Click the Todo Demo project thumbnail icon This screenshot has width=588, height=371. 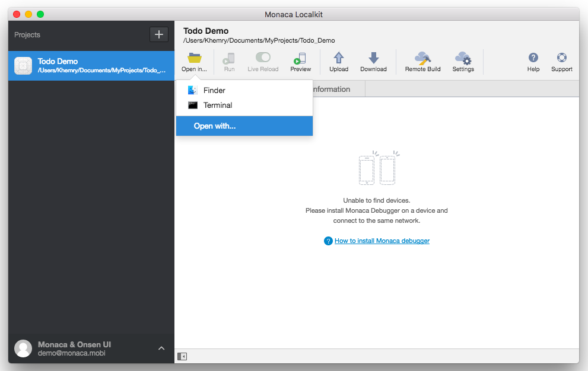pos(23,66)
